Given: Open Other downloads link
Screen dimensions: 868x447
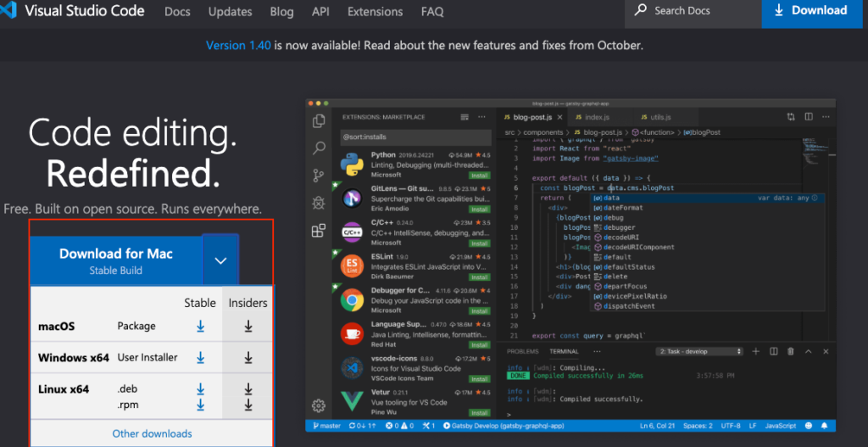Looking at the screenshot, I should 153,433.
